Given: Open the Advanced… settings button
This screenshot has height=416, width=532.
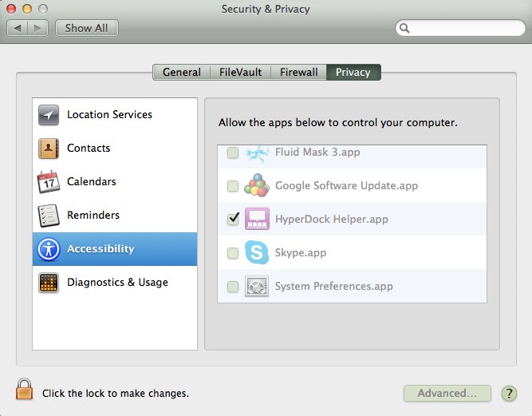Looking at the screenshot, I should pos(447,394).
